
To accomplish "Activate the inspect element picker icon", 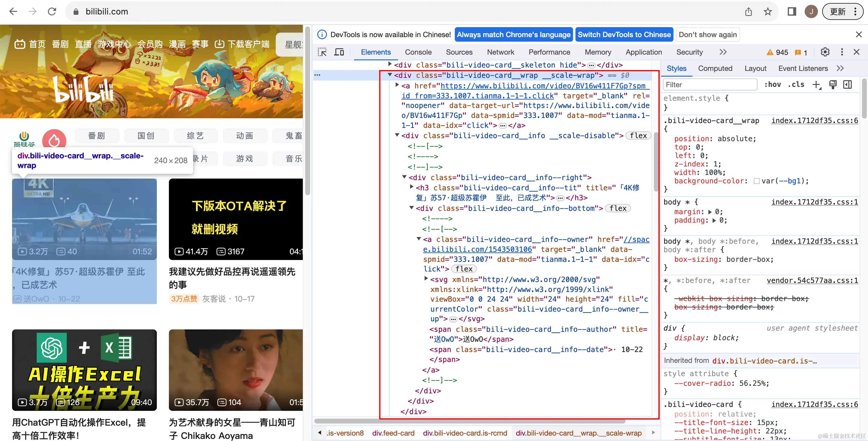I will 322,52.
